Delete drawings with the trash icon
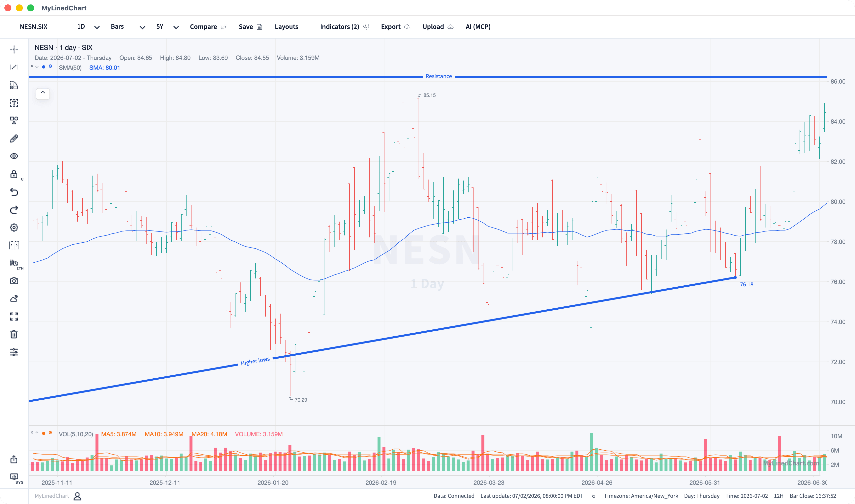This screenshot has width=855, height=504. click(x=14, y=335)
